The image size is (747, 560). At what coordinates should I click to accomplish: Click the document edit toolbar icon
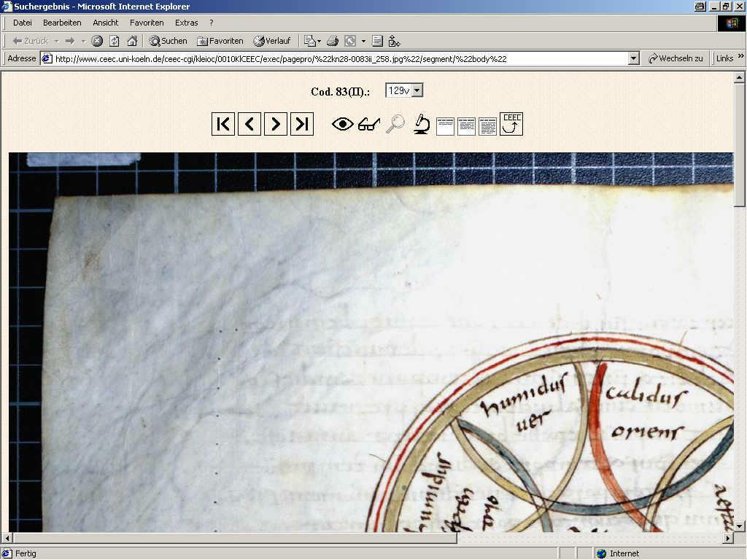point(377,41)
